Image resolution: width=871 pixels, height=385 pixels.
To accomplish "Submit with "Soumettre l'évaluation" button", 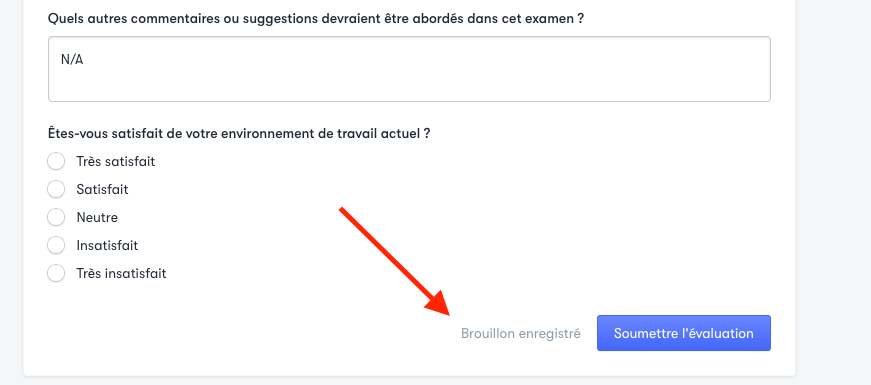I will tap(684, 333).
